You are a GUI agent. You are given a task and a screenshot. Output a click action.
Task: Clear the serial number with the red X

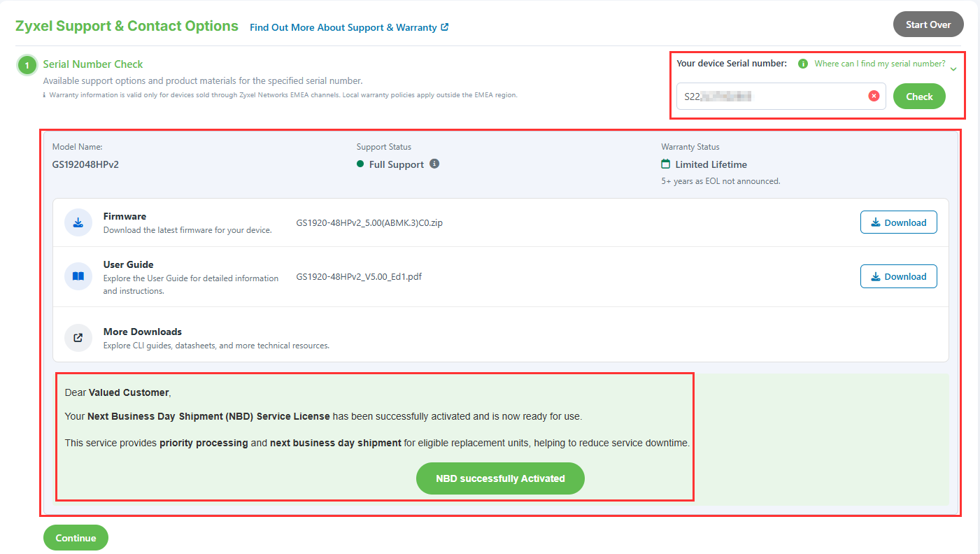pyautogui.click(x=874, y=97)
